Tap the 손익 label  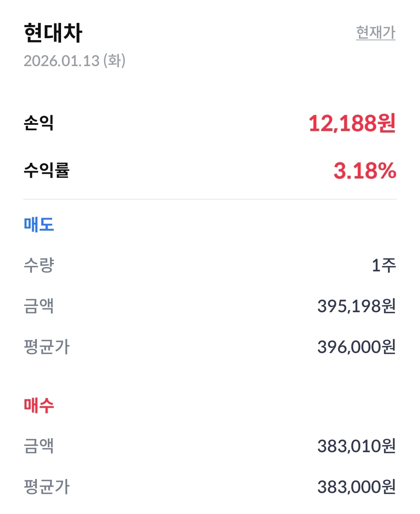(38, 123)
